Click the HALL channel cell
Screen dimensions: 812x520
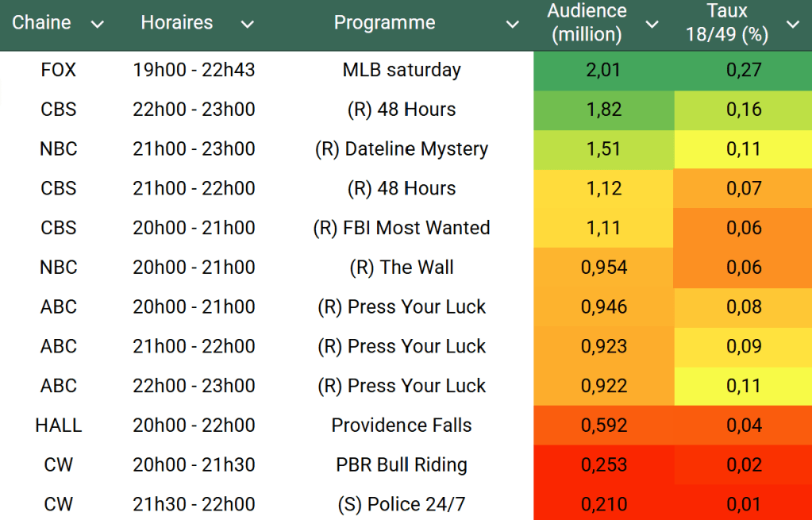(59, 426)
